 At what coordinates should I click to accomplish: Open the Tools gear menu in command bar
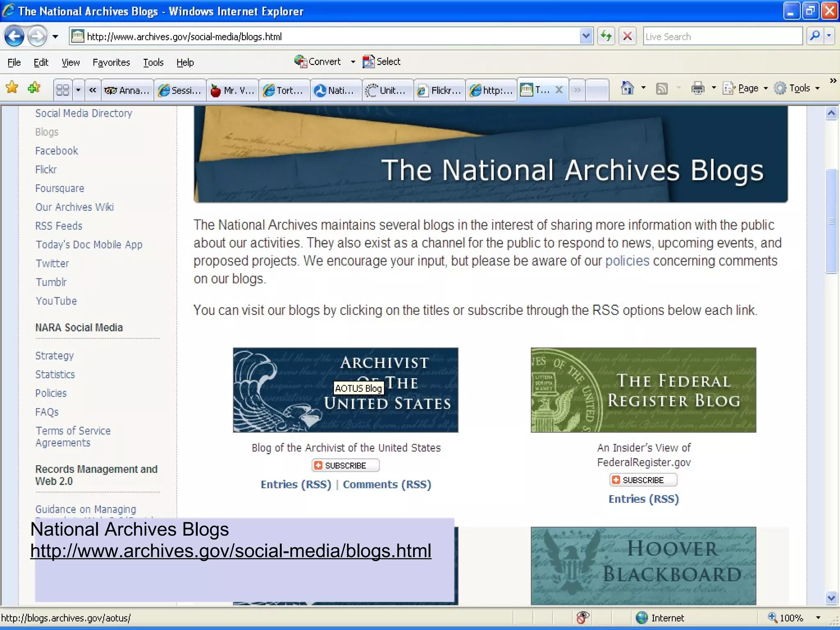pos(797,88)
